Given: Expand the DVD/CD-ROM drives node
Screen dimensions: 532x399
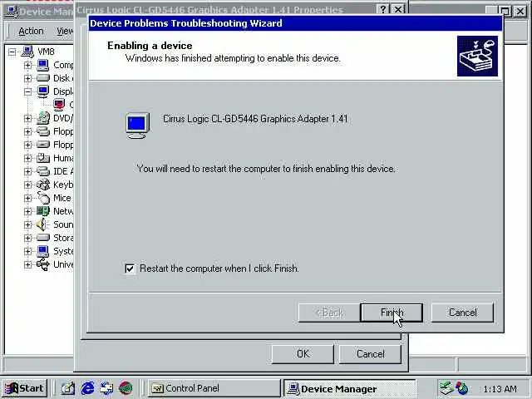Looking at the screenshot, I should click(x=27, y=118).
